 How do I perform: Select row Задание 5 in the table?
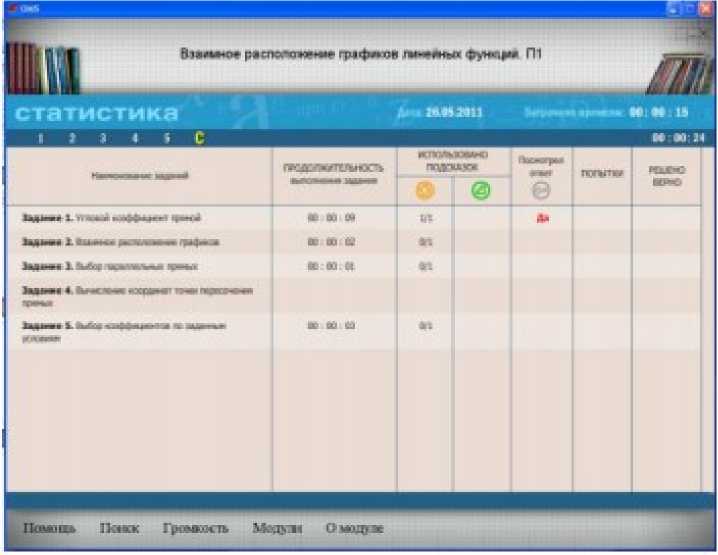pyautogui.click(x=354, y=332)
